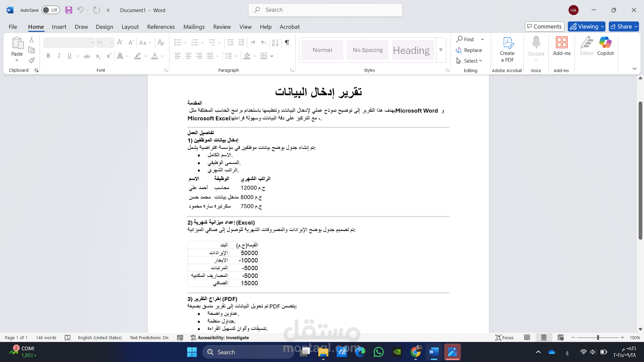Open the References ribbon tab
The height and width of the screenshot is (362, 644).
point(161,27)
